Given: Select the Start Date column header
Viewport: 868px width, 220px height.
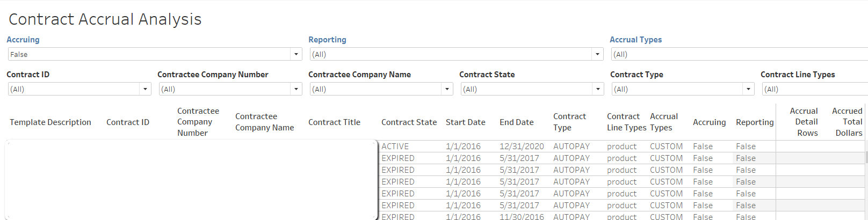Looking at the screenshot, I should click(x=465, y=122).
